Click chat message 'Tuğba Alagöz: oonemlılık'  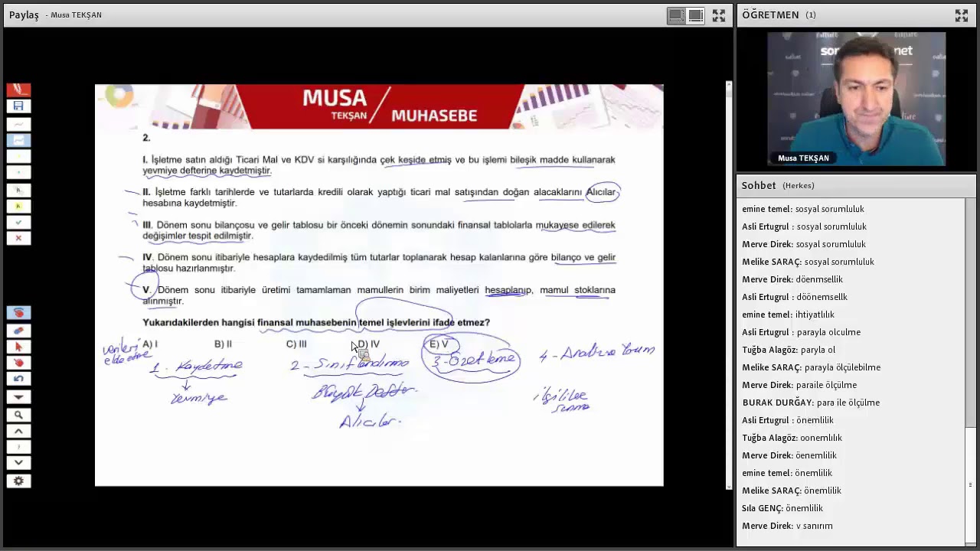[x=792, y=438]
